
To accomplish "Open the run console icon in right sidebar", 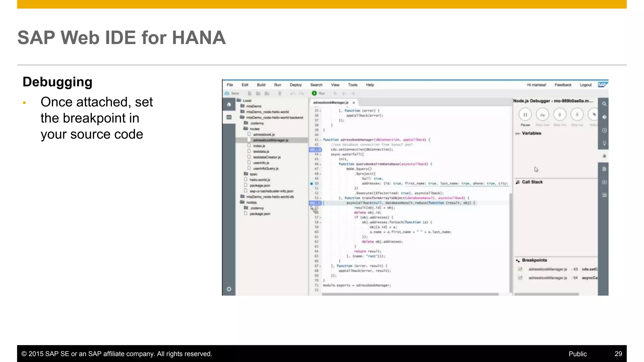I will [604, 182].
